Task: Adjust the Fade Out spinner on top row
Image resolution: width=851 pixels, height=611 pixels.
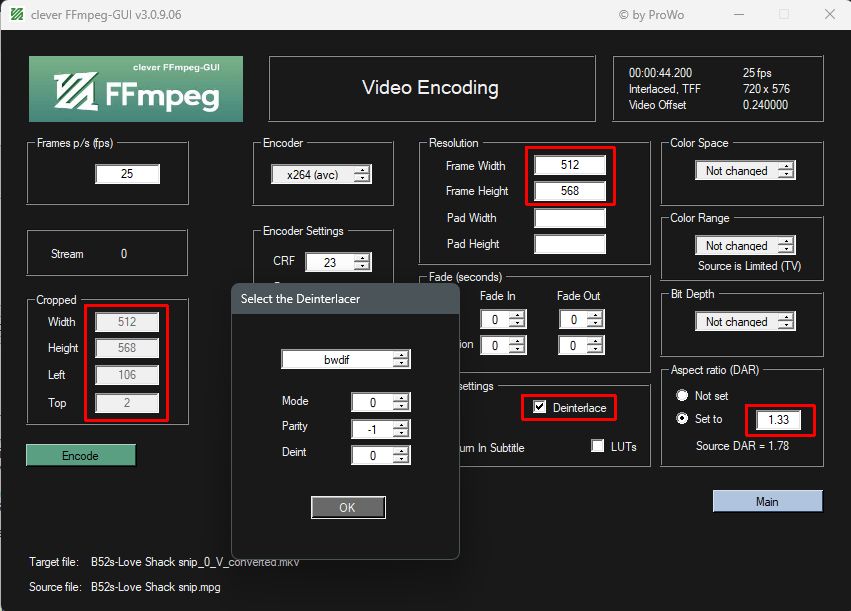Action: 595,319
